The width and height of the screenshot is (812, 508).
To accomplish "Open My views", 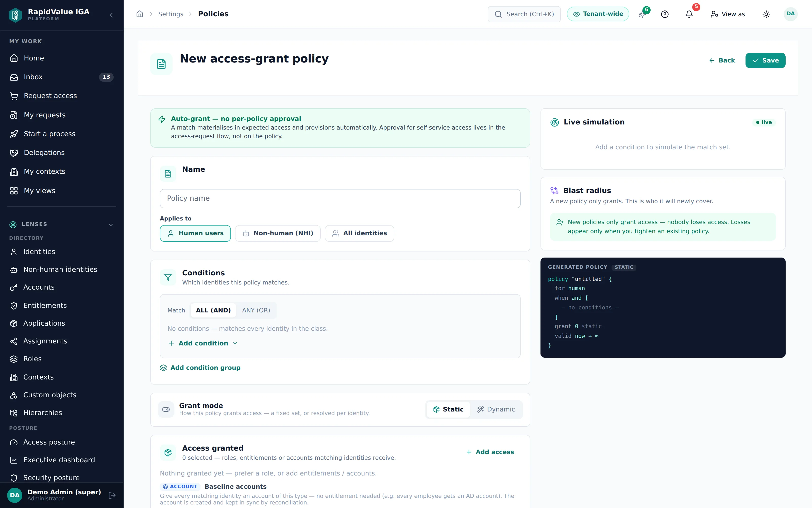I will click(x=62, y=190).
